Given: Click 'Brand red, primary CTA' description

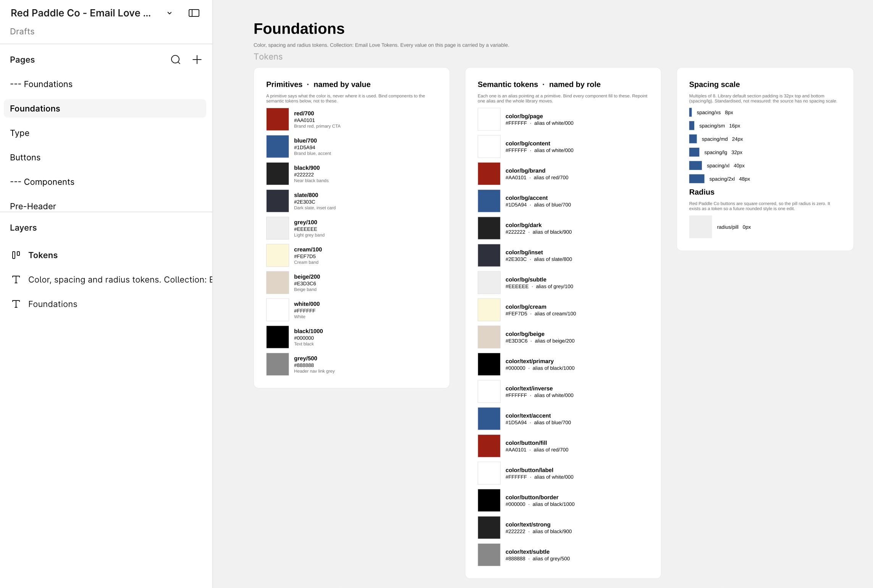Looking at the screenshot, I should [x=317, y=126].
